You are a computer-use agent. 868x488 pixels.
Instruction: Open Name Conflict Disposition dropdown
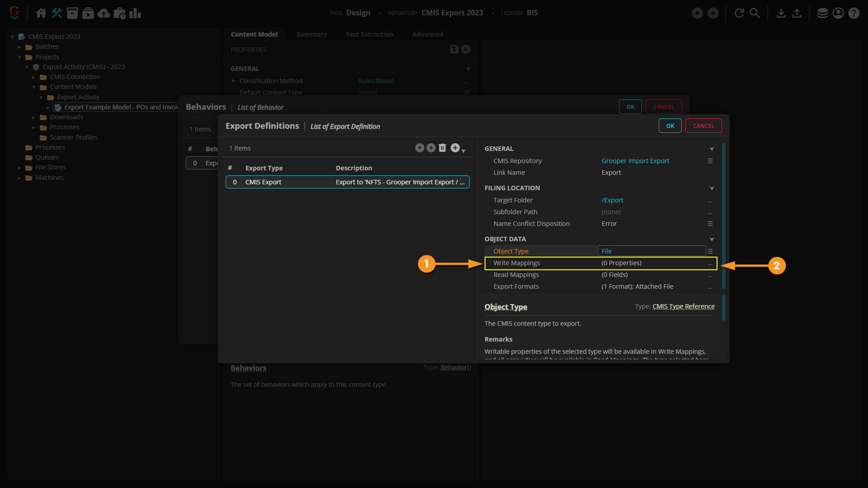(x=710, y=224)
